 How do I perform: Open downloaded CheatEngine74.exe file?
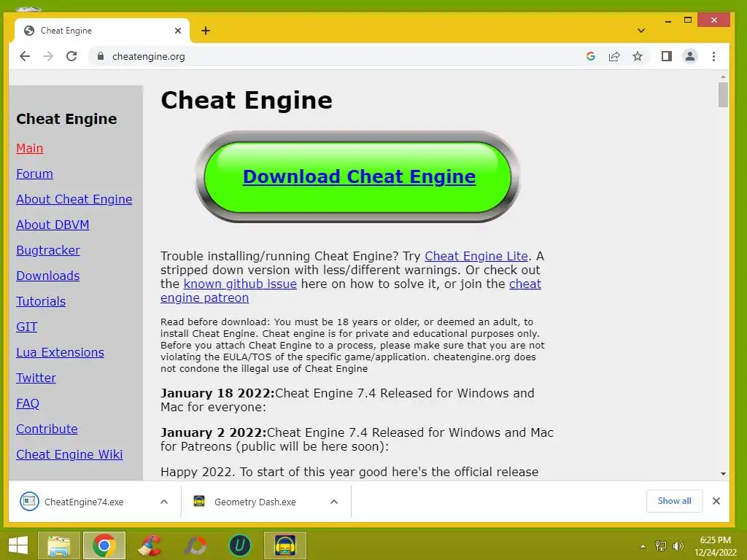[x=84, y=502]
